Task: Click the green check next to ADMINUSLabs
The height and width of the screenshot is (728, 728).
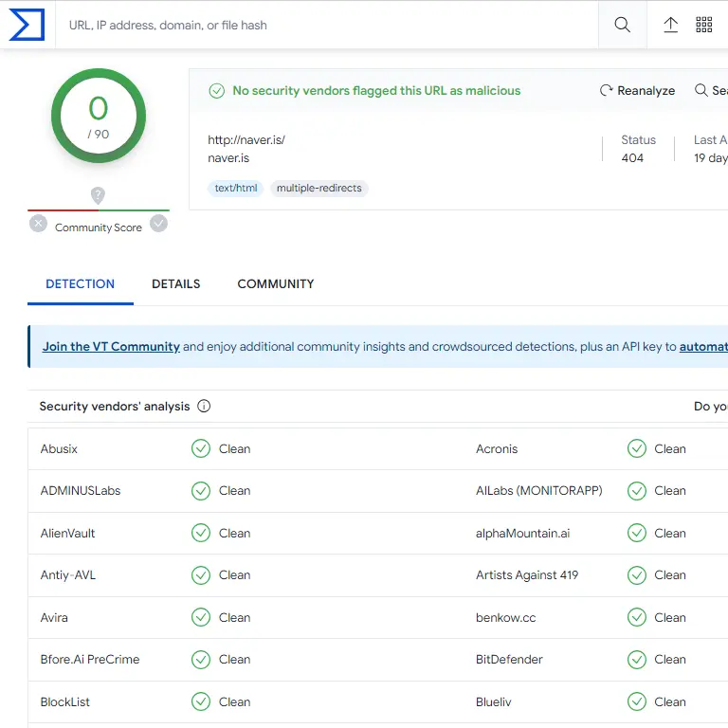Action: pos(201,491)
